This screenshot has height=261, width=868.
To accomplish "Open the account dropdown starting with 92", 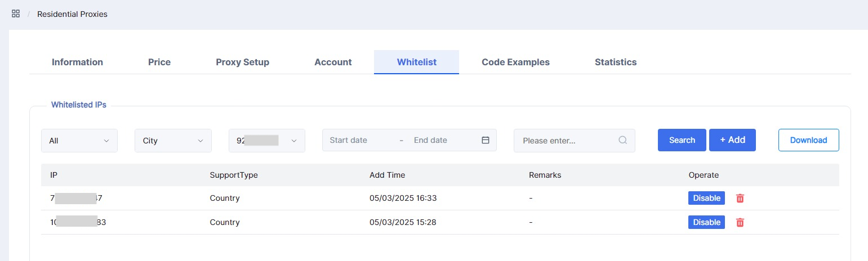I will pos(266,141).
